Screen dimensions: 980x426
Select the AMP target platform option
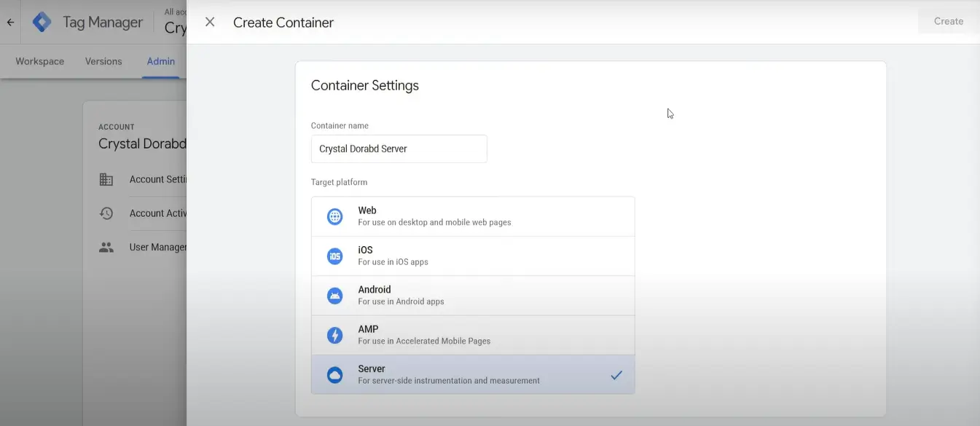coord(472,335)
